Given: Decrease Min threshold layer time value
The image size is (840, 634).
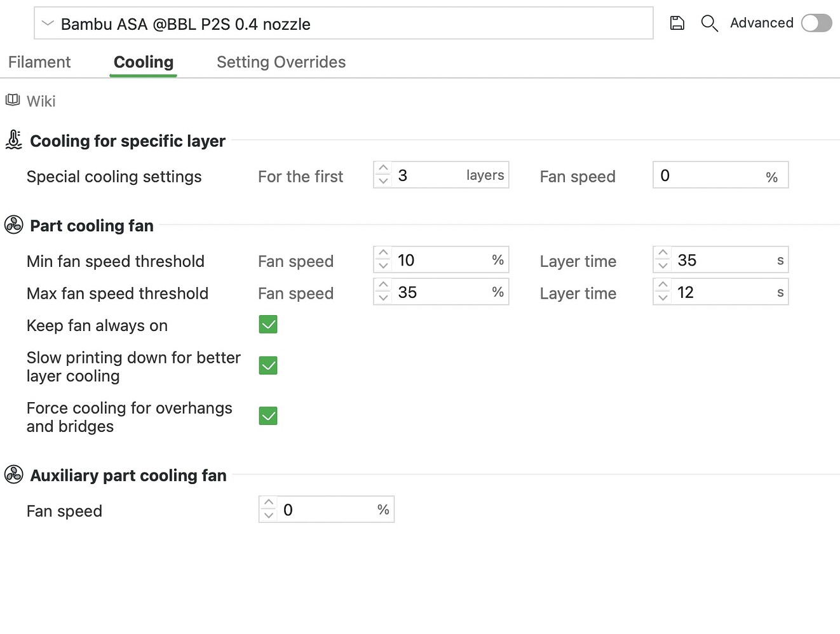Looking at the screenshot, I should click(663, 266).
